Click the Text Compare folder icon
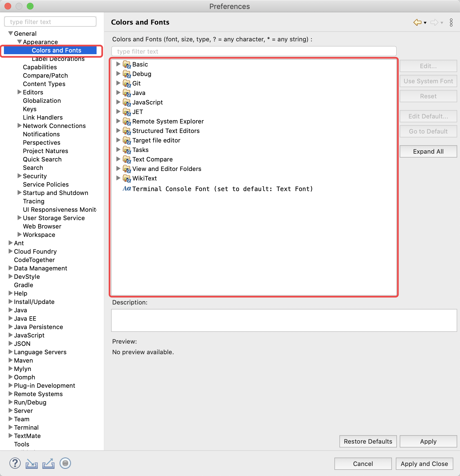The height and width of the screenshot is (476, 460). [x=127, y=160]
